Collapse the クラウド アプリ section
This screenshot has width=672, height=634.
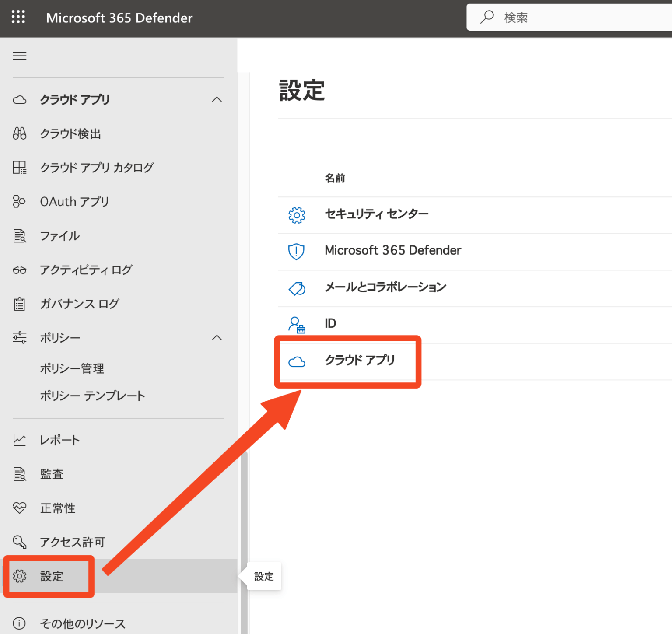click(x=217, y=99)
